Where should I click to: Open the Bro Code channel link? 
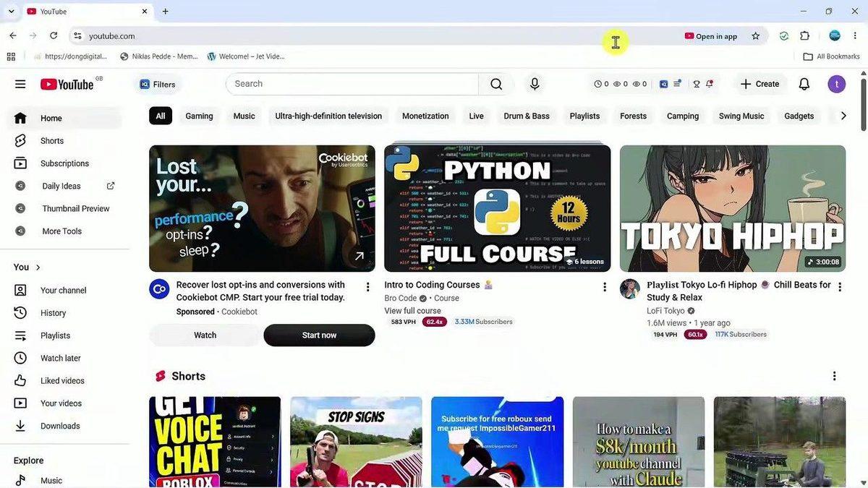[401, 298]
